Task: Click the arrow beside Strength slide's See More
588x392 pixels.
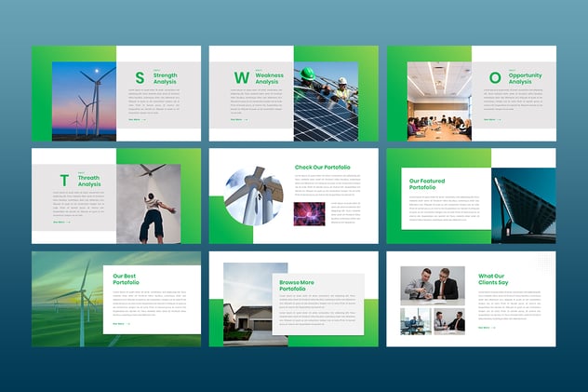Action: 146,119
